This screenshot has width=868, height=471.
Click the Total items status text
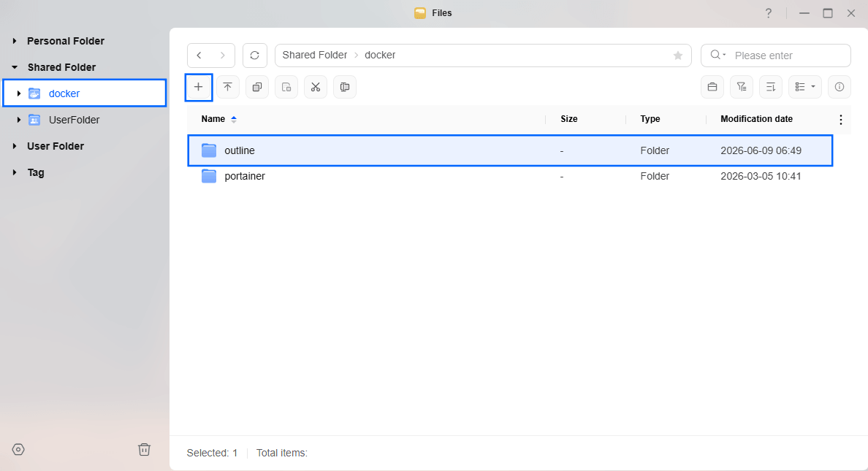tap(282, 453)
